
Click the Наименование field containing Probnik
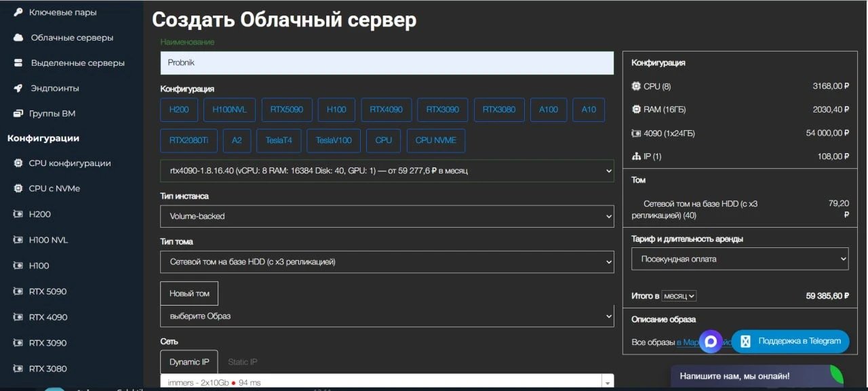tap(387, 62)
